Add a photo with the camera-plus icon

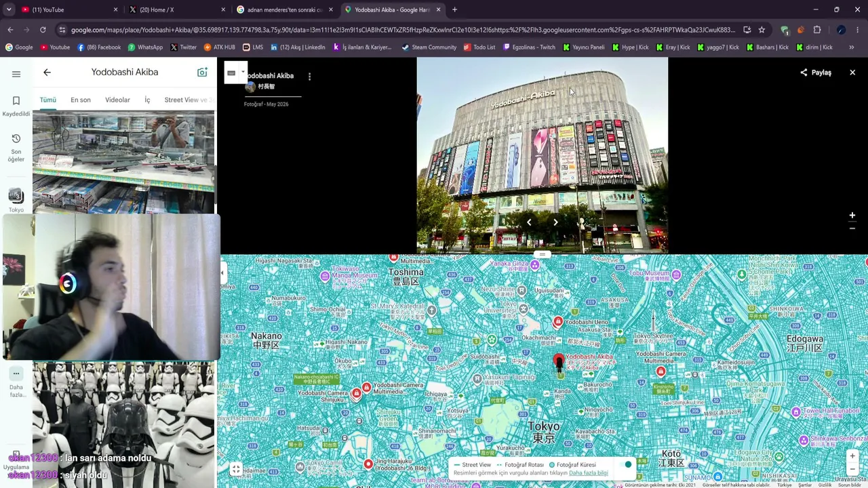coord(202,73)
